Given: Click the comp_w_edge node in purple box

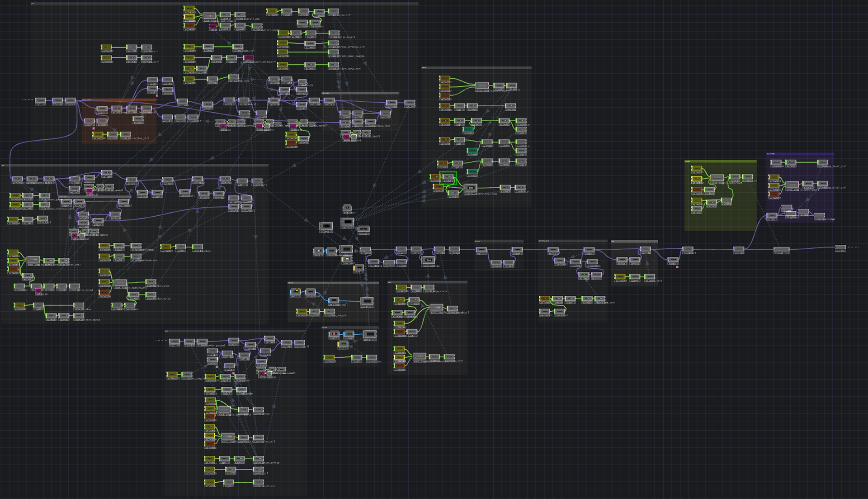Looking at the screenshot, I should point(819,215).
